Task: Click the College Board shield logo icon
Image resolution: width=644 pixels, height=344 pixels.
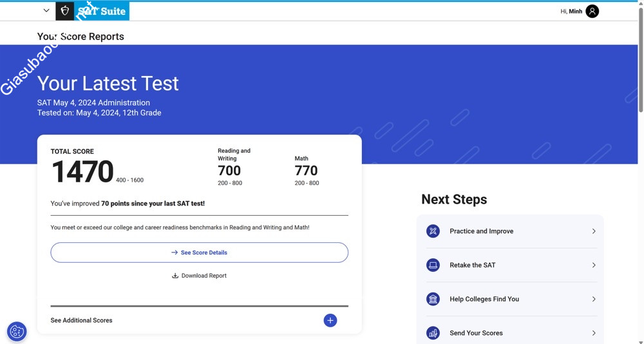Action: (x=64, y=11)
